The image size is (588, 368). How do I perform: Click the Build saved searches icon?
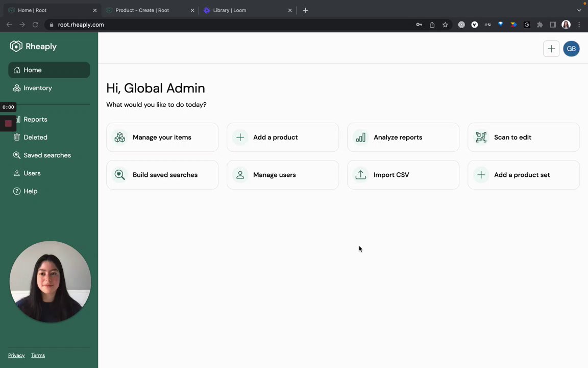[x=119, y=175]
